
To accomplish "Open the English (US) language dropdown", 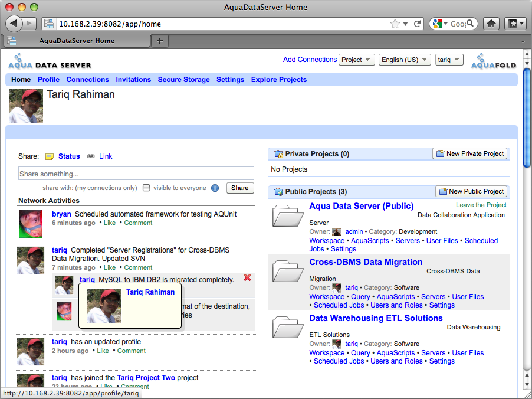I will pos(405,60).
